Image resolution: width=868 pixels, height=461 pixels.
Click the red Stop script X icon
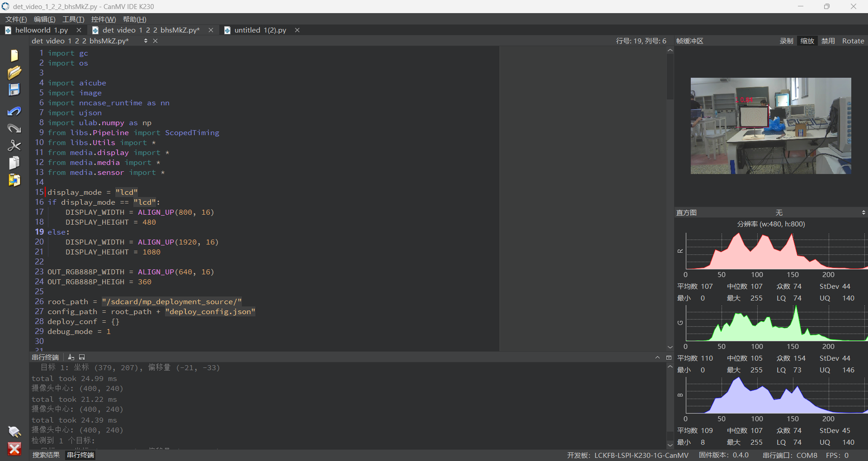click(x=14, y=449)
